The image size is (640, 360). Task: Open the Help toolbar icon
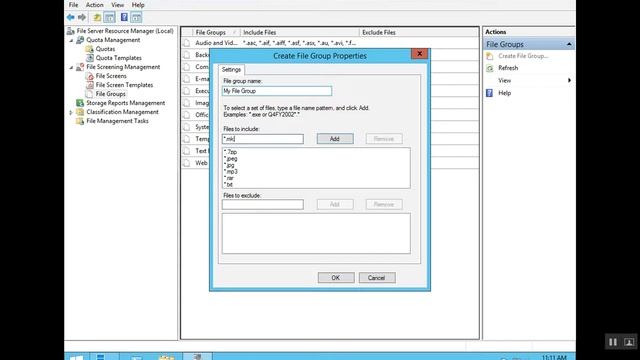click(124, 17)
